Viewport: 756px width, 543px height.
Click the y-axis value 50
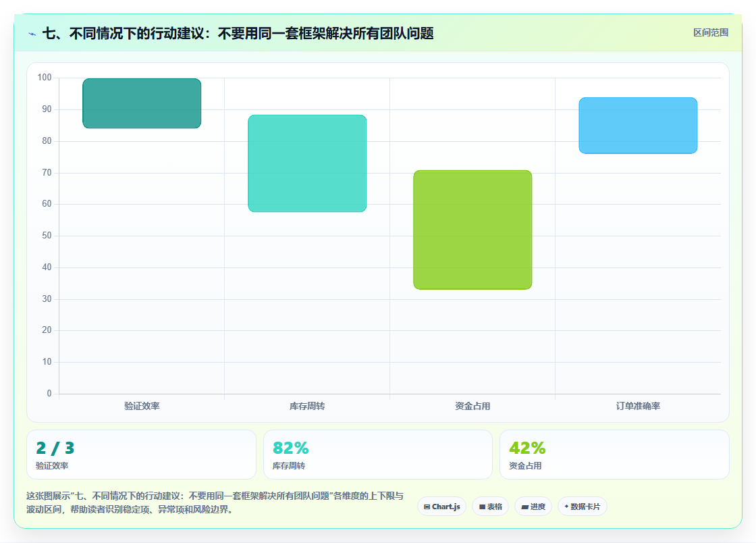pyautogui.click(x=47, y=235)
